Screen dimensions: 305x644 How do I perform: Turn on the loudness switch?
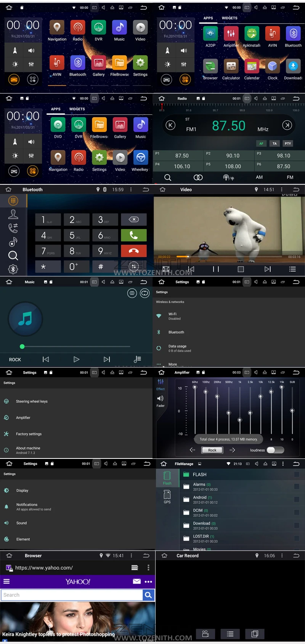click(275, 450)
